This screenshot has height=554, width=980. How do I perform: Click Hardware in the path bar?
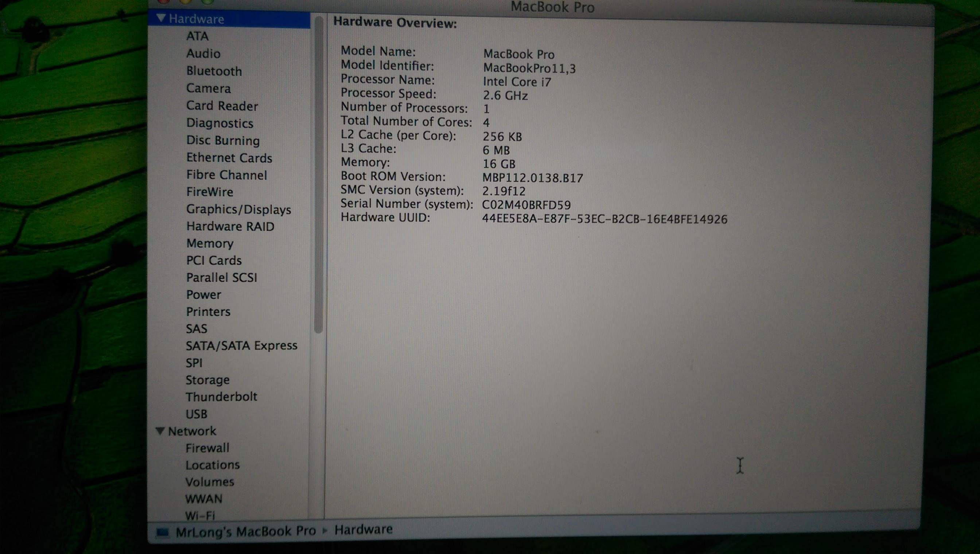[363, 529]
